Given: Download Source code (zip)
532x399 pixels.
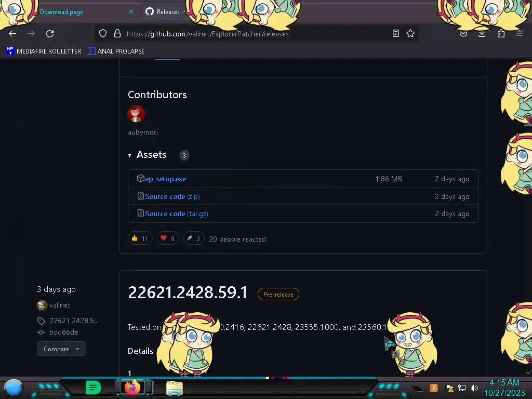Looking at the screenshot, I should coord(172,196).
